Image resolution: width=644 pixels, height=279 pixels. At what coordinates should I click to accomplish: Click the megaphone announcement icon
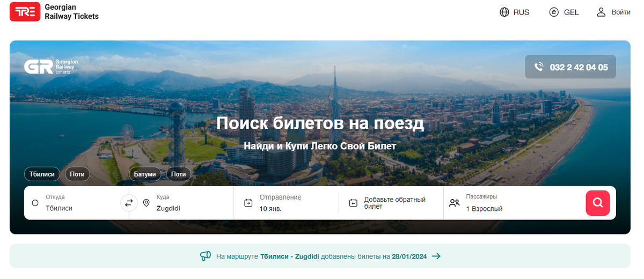[x=206, y=256]
